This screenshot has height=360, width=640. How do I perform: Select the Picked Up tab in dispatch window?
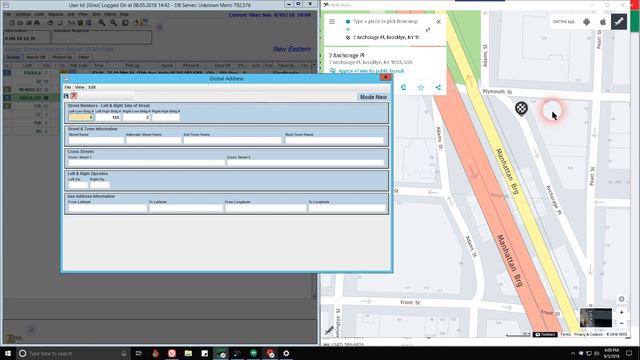coord(62,57)
